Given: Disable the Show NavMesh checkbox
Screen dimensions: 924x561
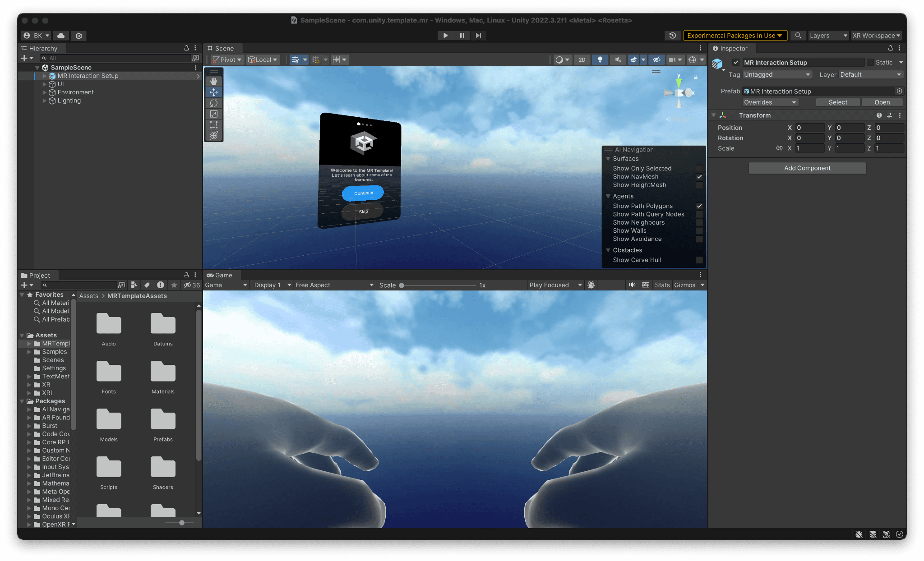Looking at the screenshot, I should [x=699, y=176].
